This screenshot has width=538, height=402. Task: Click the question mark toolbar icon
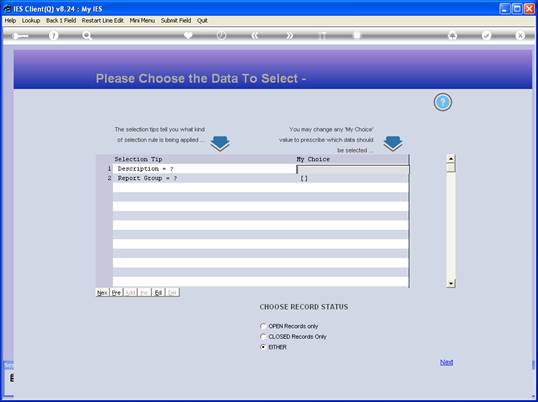tap(53, 35)
